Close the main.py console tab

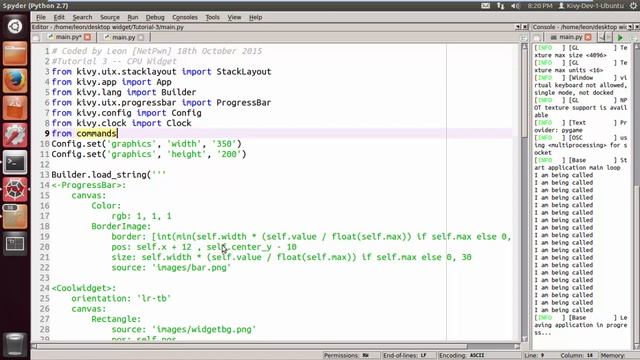pyautogui.click(x=588, y=37)
